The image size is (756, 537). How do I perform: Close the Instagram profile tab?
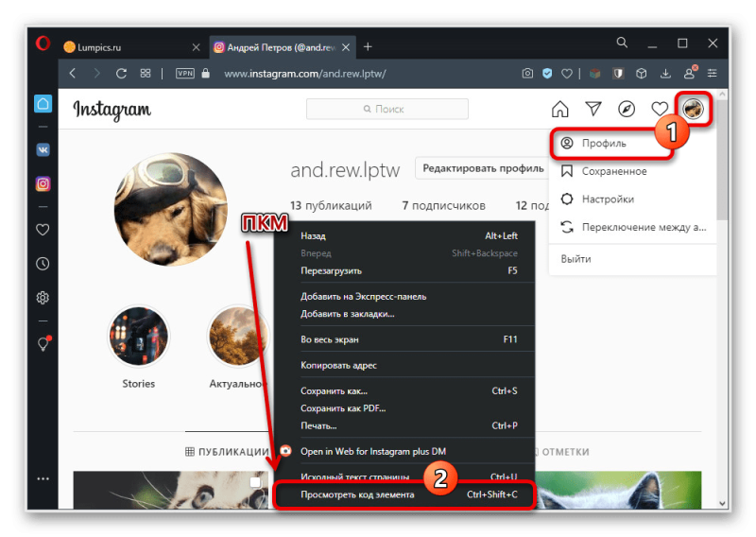346,47
